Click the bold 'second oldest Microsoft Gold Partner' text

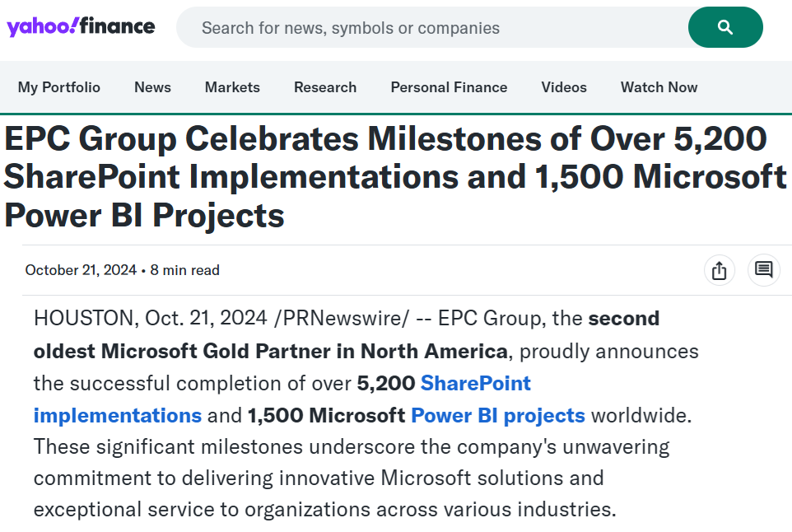[270, 352]
